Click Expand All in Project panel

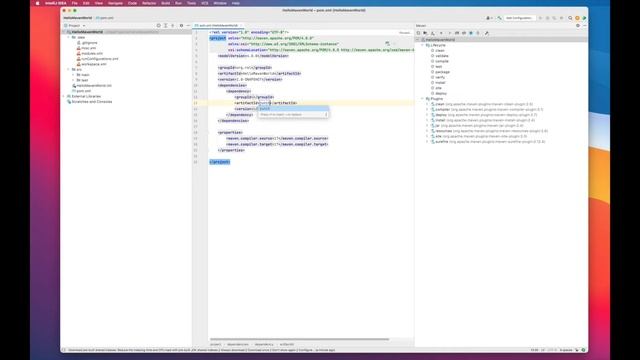pyautogui.click(x=166, y=26)
